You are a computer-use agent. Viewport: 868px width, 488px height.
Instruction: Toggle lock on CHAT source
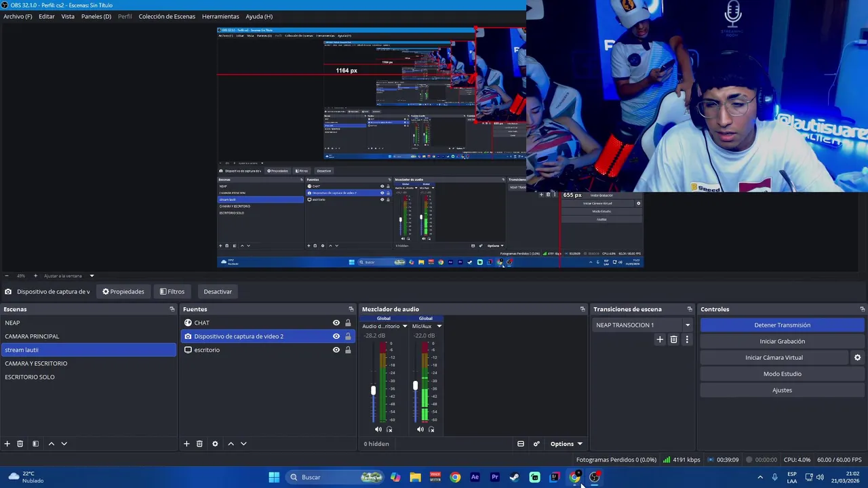click(x=348, y=323)
